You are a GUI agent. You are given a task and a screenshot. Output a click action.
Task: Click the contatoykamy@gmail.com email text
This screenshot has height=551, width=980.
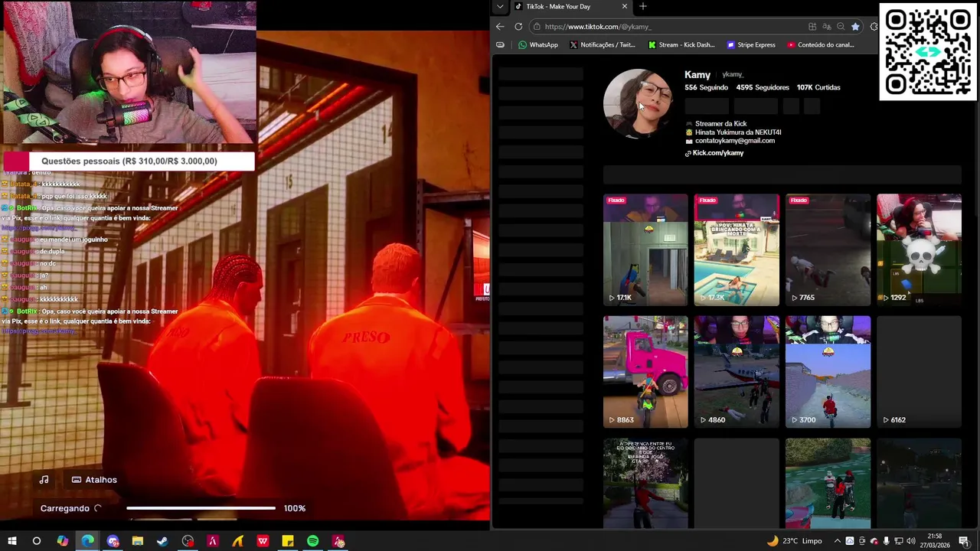pyautogui.click(x=735, y=141)
